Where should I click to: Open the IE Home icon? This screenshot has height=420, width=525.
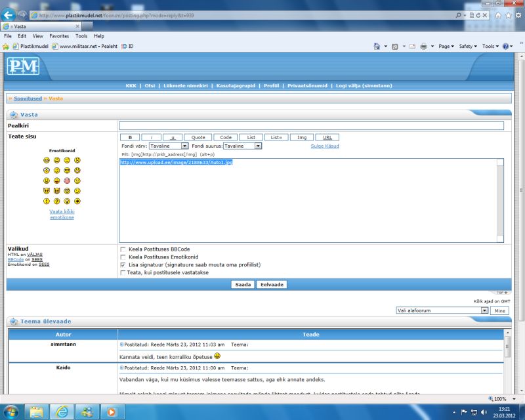tap(499, 14)
